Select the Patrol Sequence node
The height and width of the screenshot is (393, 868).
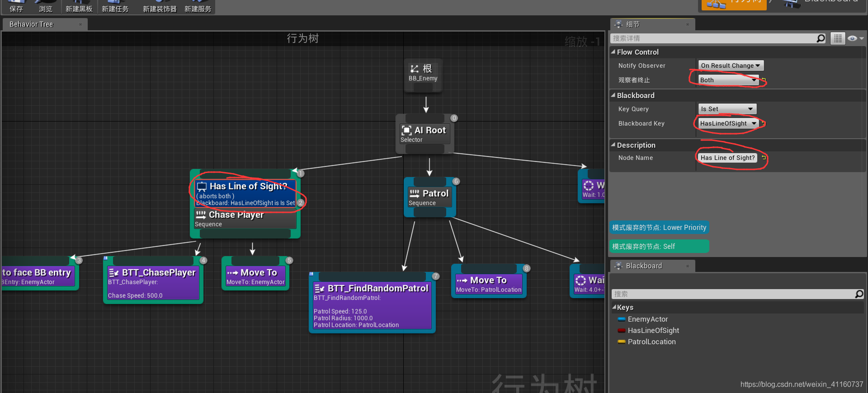[x=429, y=197]
